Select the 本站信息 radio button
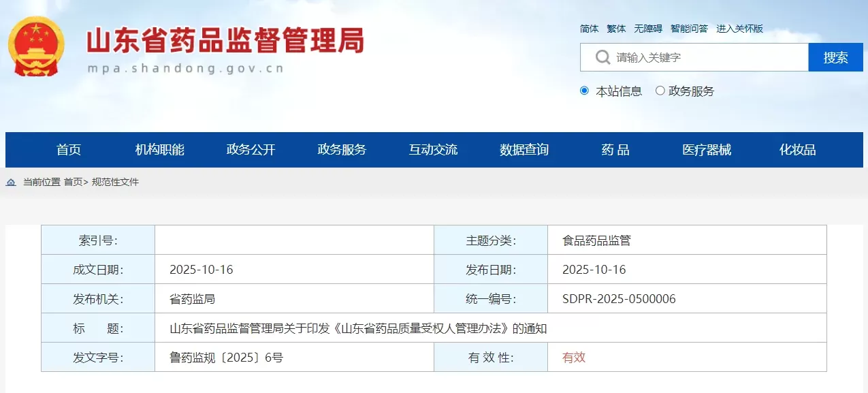The height and width of the screenshot is (393, 868). coord(584,91)
